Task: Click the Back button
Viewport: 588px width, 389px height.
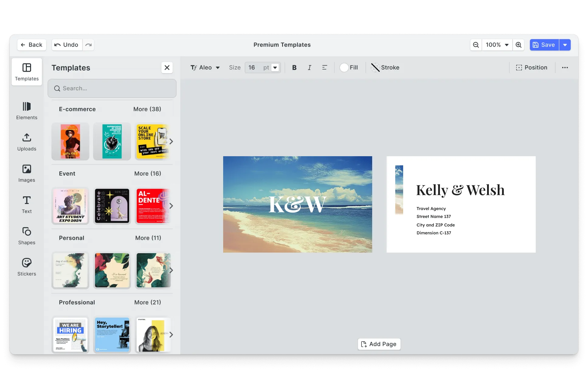Action: tap(32, 45)
